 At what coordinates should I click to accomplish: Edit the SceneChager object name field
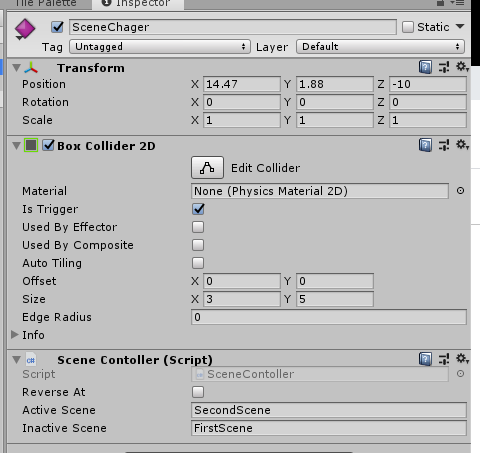[233, 27]
